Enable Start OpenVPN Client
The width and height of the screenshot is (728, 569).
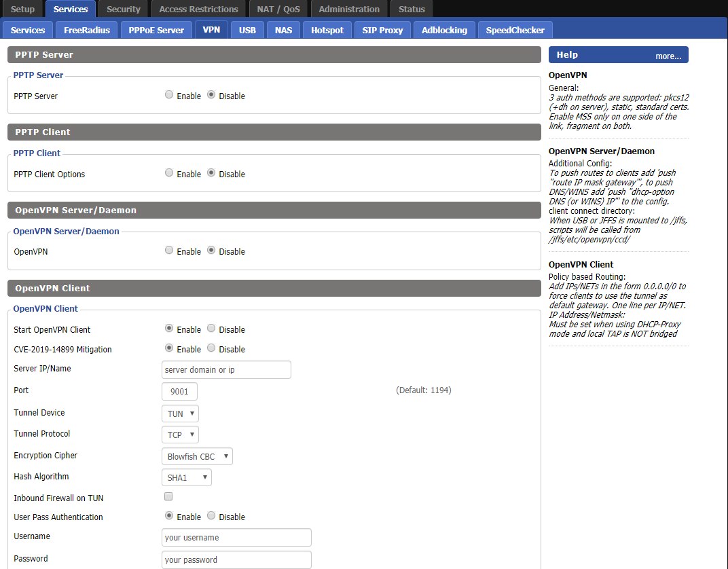[x=169, y=328]
